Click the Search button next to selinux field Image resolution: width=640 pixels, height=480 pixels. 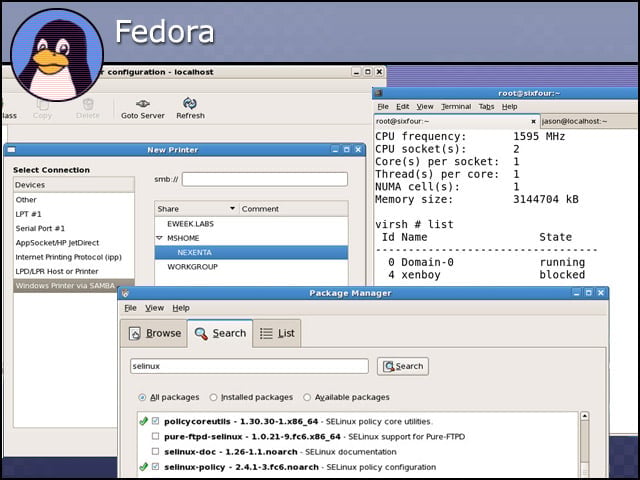(x=402, y=366)
